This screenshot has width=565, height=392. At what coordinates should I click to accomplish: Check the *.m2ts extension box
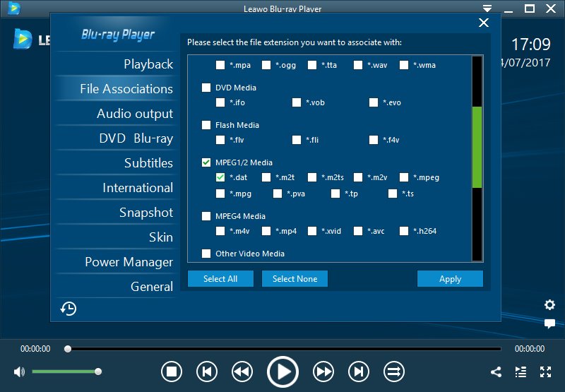pos(312,177)
